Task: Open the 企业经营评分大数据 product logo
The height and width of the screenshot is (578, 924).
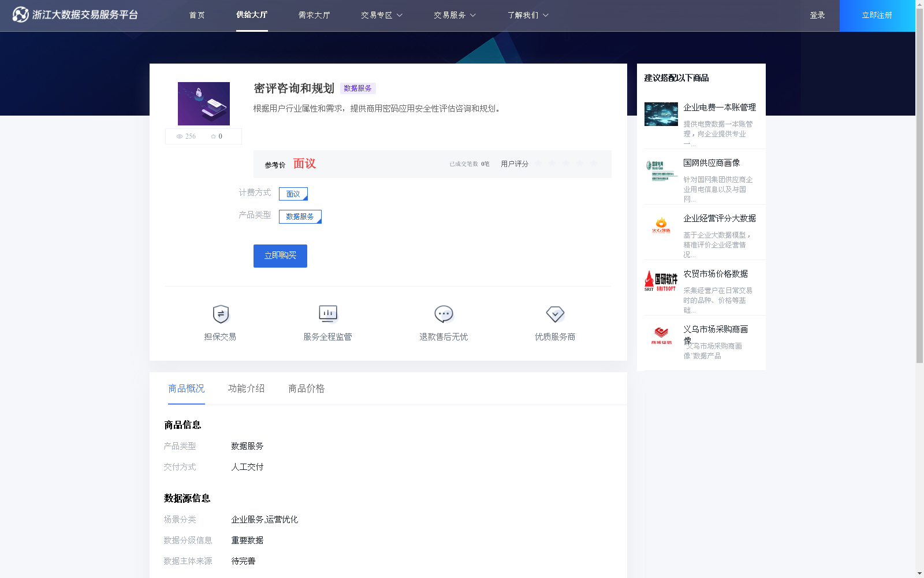Action: 661,225
